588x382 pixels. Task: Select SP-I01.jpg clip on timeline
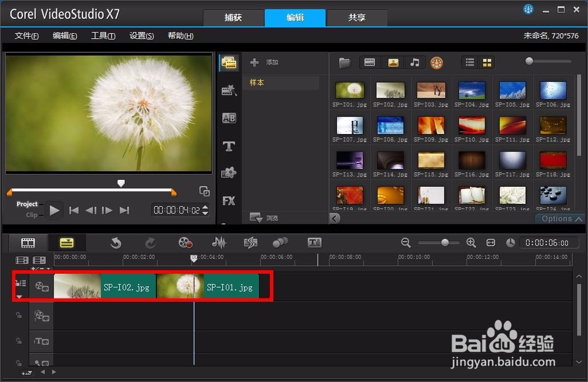[x=208, y=286]
